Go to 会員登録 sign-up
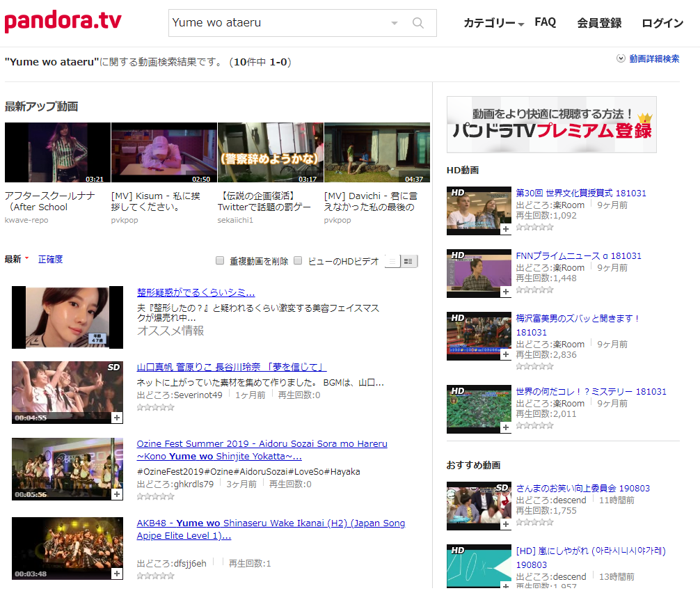 tap(599, 23)
